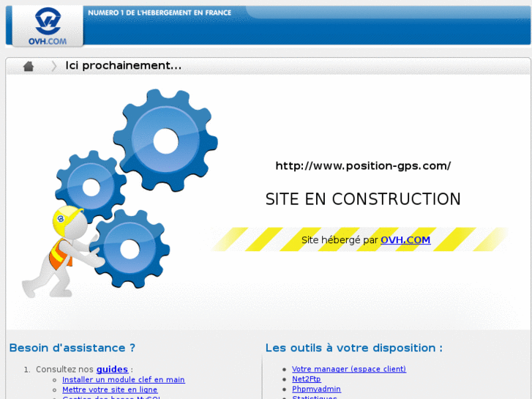The height and width of the screenshot is (399, 532).
Task: Click the 'SITE EN CONSTRUCTION' heading
Action: (x=363, y=199)
